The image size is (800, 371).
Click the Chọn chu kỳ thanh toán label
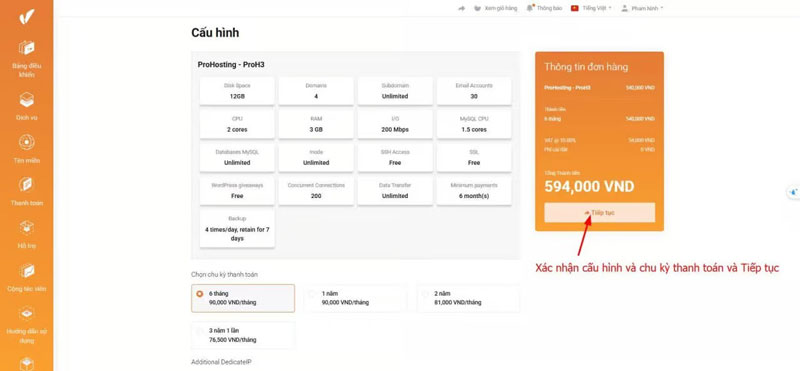click(x=224, y=275)
